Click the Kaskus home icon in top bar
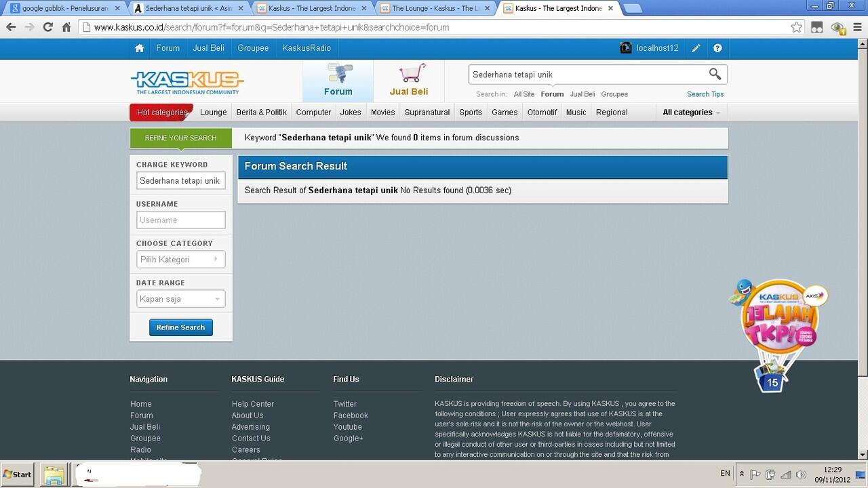This screenshot has width=868, height=488. pyautogui.click(x=139, y=48)
